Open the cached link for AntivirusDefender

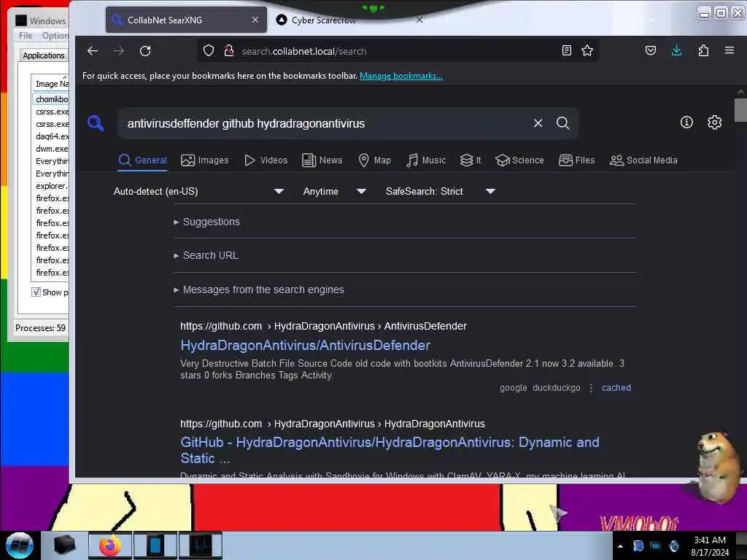616,388
